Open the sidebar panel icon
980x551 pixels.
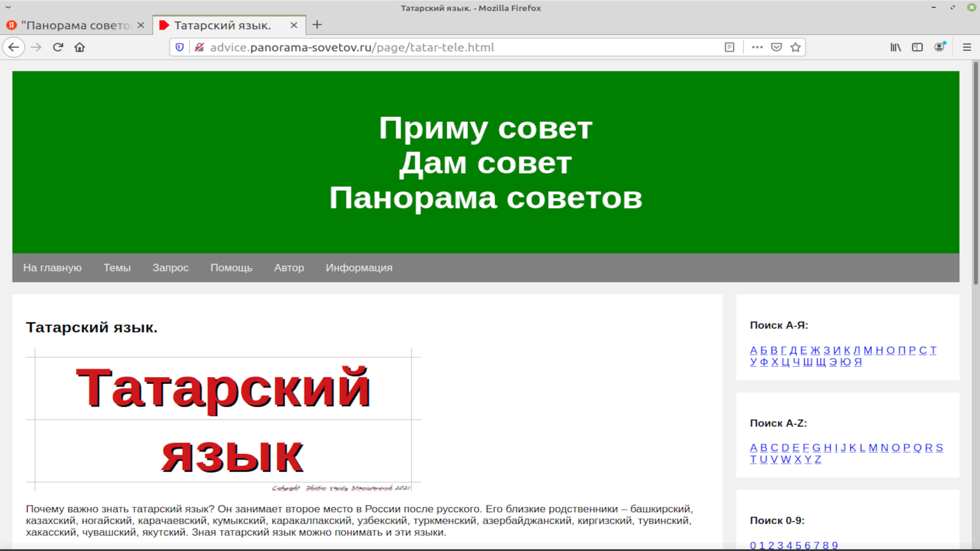point(917,47)
